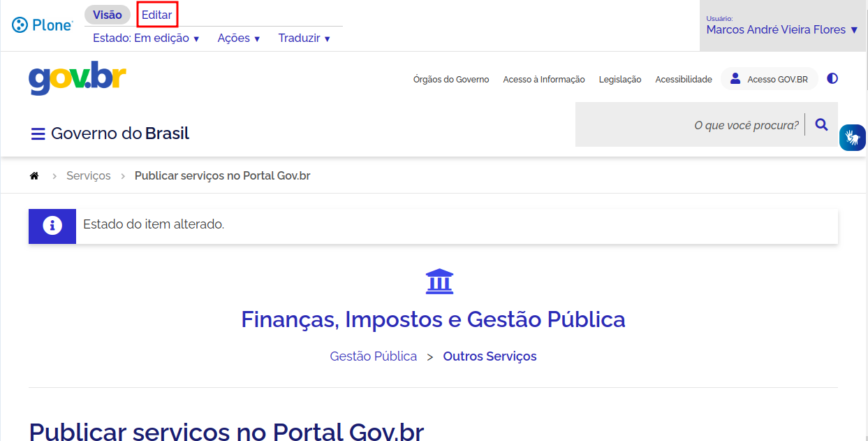Click the government building category icon
868x441 pixels.
click(439, 281)
